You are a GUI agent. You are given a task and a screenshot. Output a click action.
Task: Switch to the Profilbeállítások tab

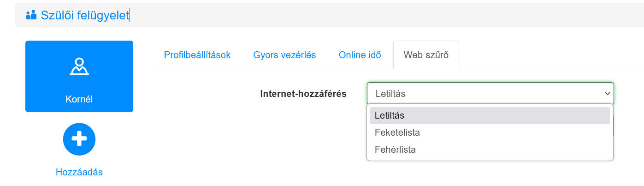point(197,55)
